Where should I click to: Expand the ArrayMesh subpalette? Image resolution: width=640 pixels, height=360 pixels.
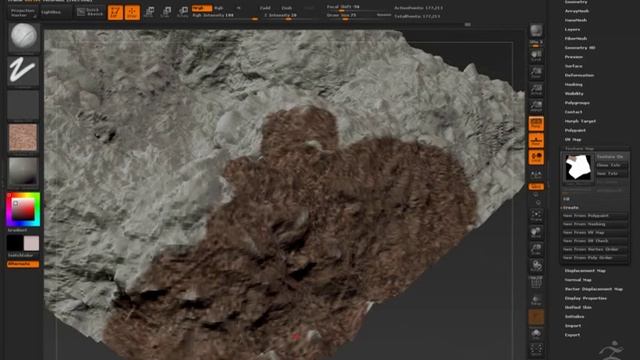click(577, 11)
